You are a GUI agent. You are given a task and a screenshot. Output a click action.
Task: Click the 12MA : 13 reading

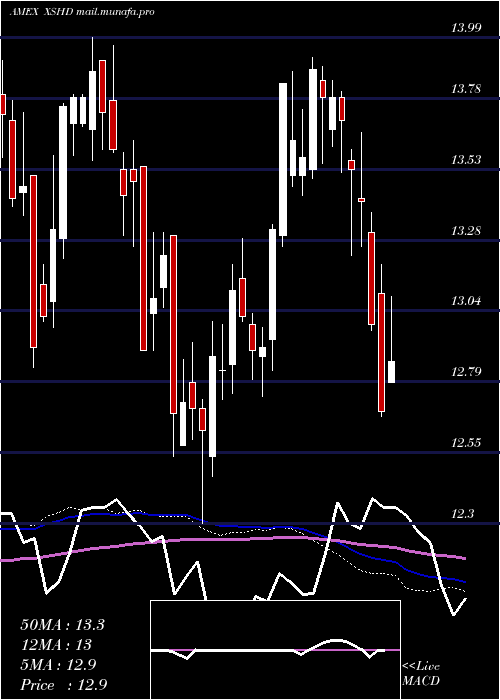point(56,644)
